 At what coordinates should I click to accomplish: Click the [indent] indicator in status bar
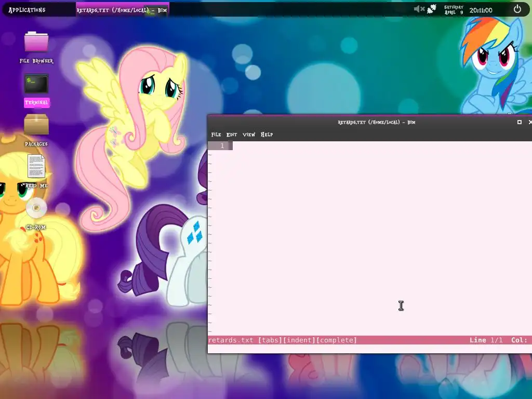point(299,340)
